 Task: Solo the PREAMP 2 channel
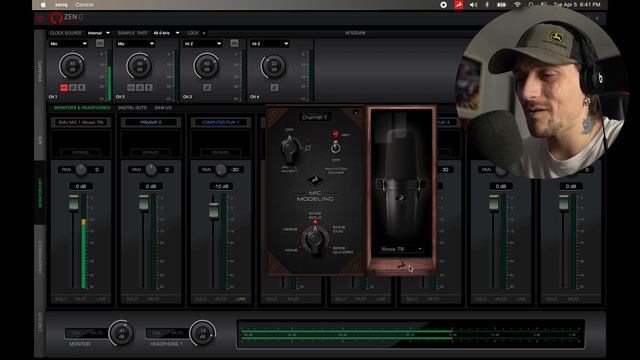[x=131, y=299]
